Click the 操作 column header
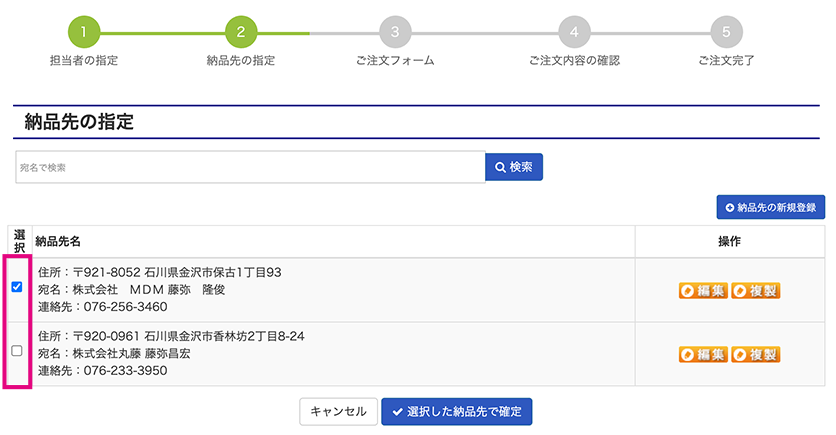Image resolution: width=836 pixels, height=435 pixels. [729, 242]
